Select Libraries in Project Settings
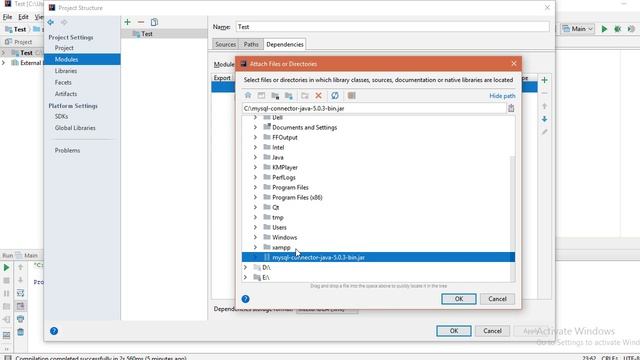The image size is (640, 360). click(x=66, y=71)
